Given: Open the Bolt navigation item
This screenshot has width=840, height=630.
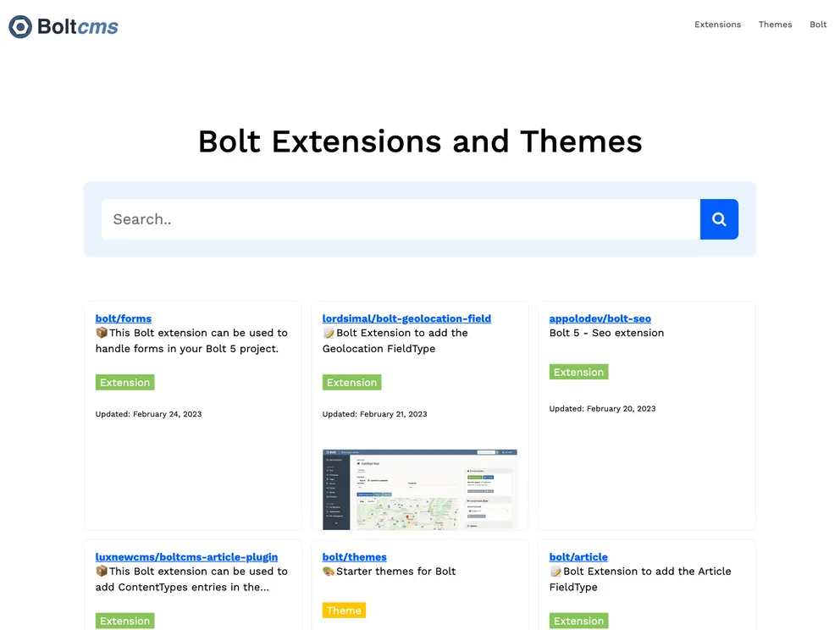Looking at the screenshot, I should click(x=817, y=25).
